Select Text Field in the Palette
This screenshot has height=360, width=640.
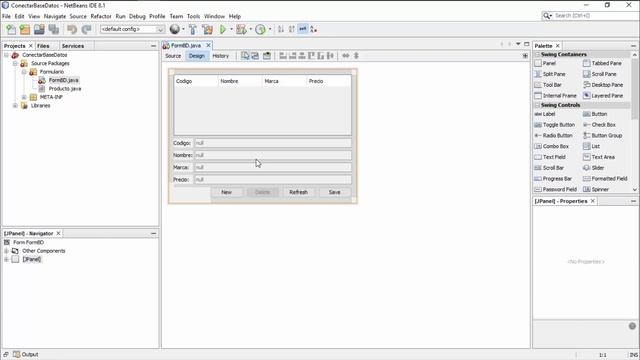point(550,157)
